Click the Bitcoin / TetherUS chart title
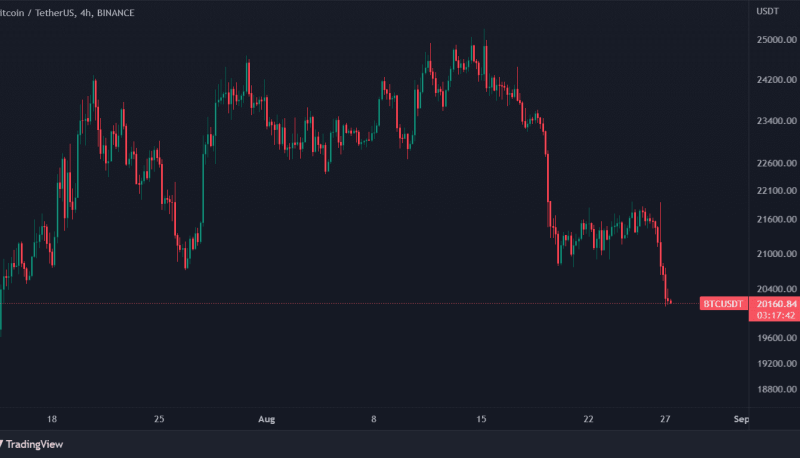Screen dimensions: 800x458 coord(65,10)
